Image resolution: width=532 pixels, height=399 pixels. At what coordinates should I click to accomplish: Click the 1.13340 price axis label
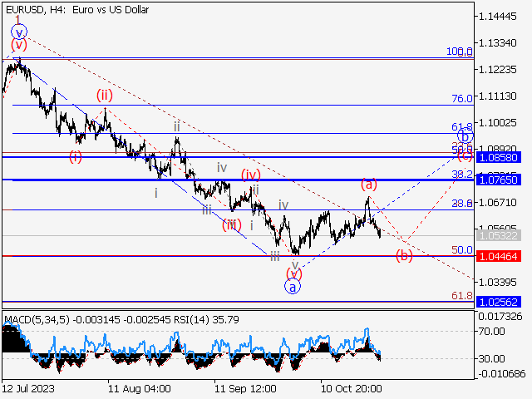pos(498,43)
